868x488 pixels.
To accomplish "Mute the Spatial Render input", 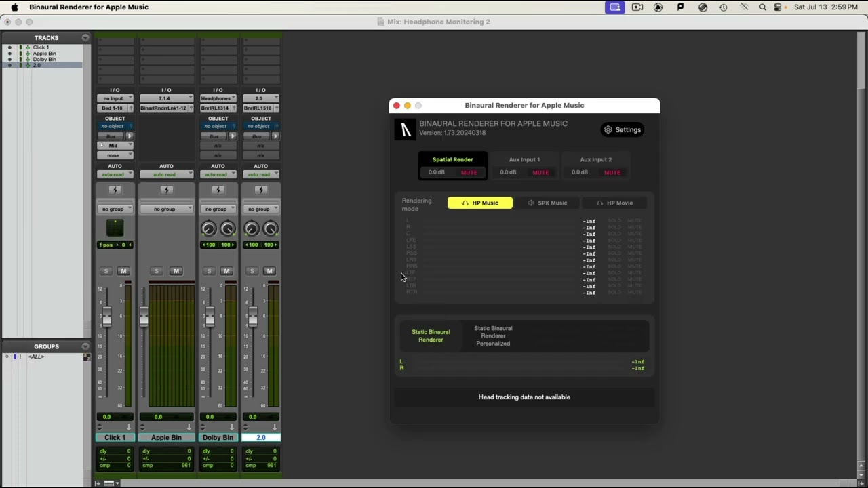I will click(469, 172).
